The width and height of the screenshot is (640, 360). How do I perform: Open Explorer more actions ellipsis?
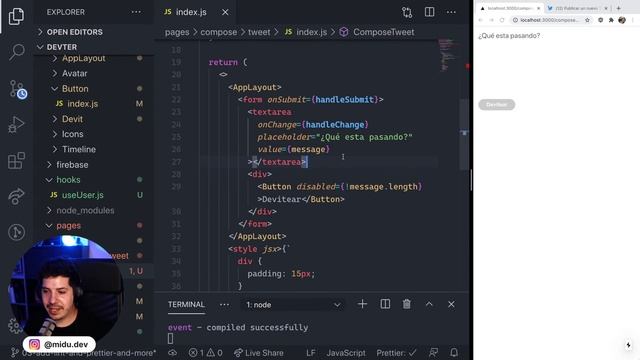point(136,12)
